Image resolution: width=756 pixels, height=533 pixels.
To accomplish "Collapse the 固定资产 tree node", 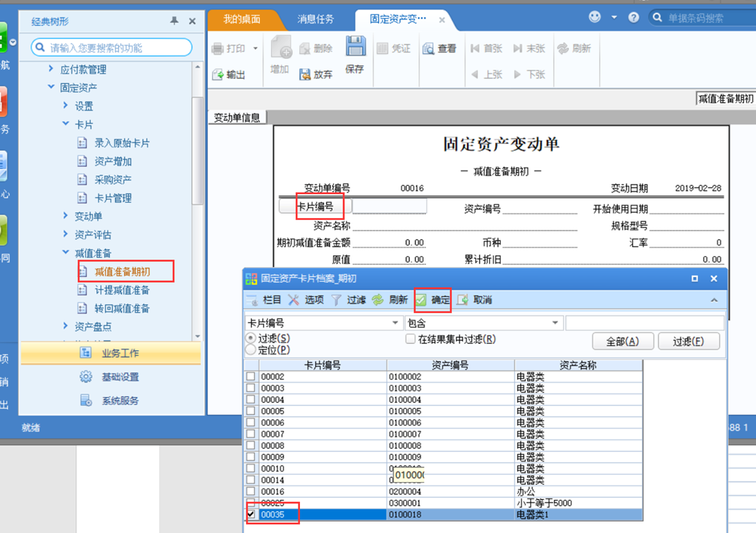I will point(51,87).
